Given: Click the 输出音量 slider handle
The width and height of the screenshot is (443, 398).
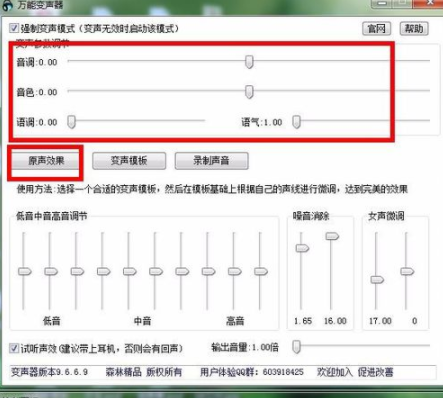Looking at the screenshot, I should pos(296,347).
